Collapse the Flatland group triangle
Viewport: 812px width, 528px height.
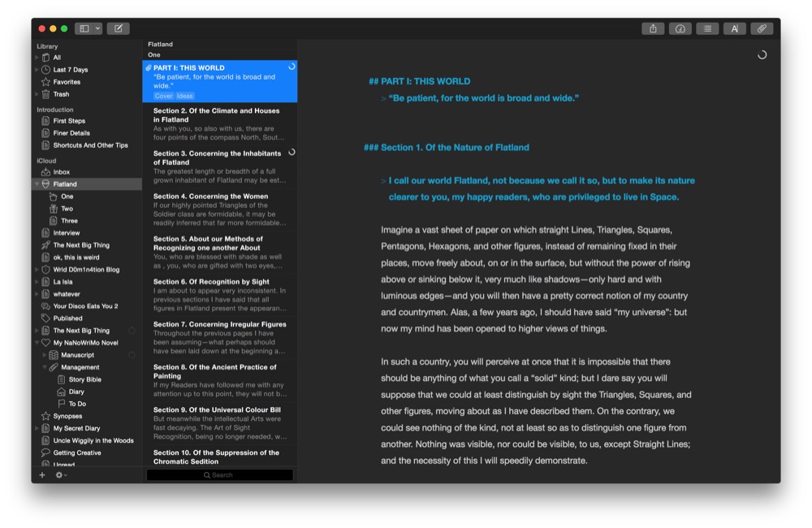pos(37,184)
